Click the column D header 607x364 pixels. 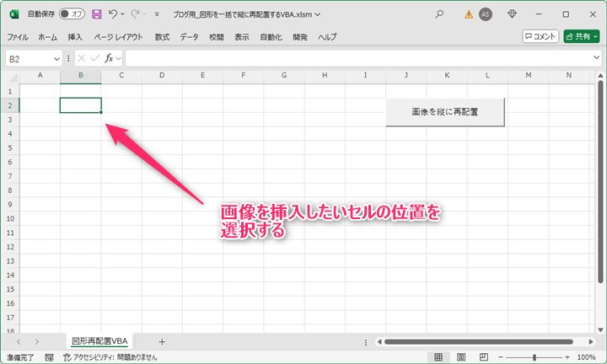click(161, 76)
